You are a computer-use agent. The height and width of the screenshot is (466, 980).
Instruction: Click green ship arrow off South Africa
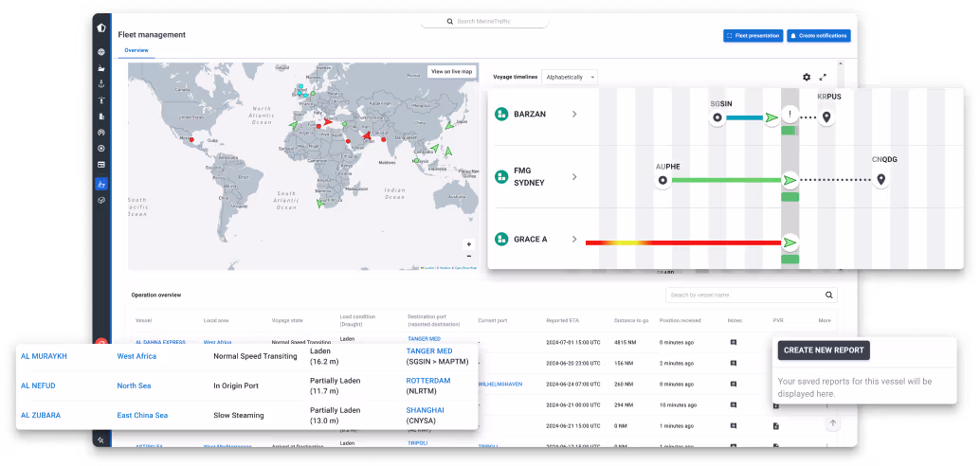click(x=320, y=204)
